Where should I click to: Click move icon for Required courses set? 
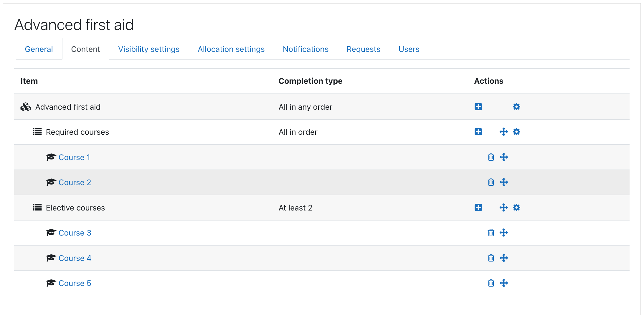pyautogui.click(x=503, y=132)
